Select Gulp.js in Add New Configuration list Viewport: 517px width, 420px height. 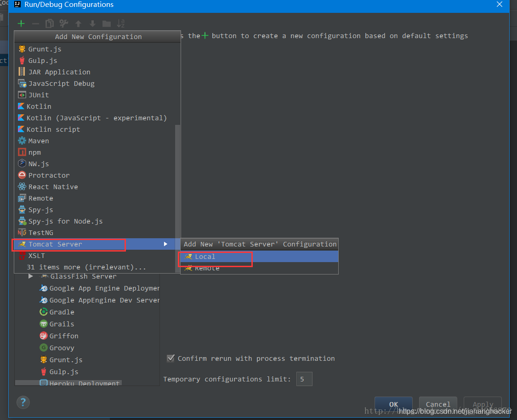tap(97, 61)
